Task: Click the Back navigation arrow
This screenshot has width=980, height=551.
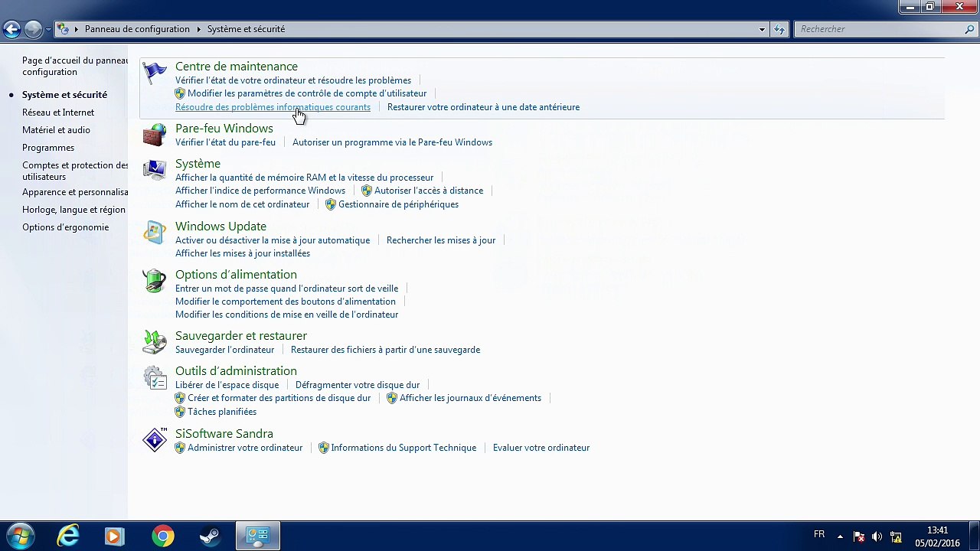Action: (x=11, y=29)
